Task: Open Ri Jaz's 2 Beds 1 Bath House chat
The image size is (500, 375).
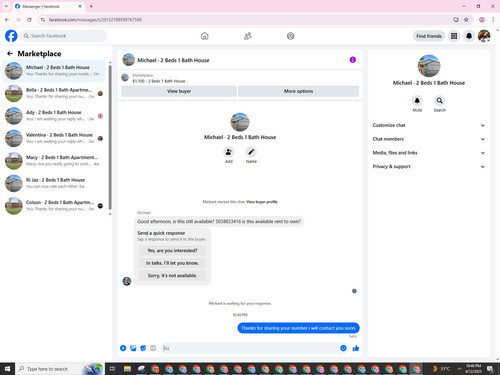Action: click(54, 183)
